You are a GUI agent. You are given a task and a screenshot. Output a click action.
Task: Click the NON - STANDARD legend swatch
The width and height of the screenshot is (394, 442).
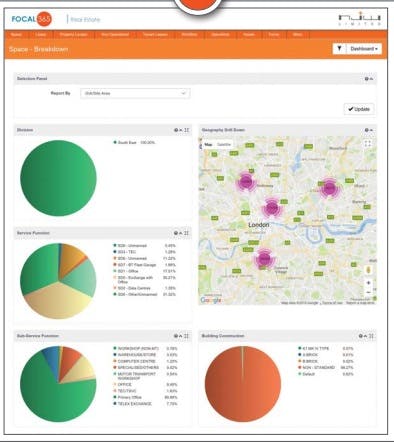coord(300,367)
